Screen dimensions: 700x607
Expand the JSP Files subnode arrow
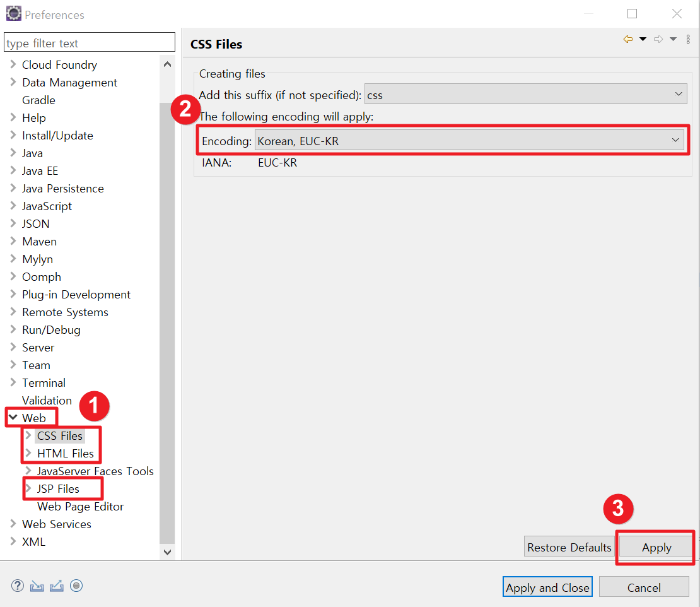[28, 488]
